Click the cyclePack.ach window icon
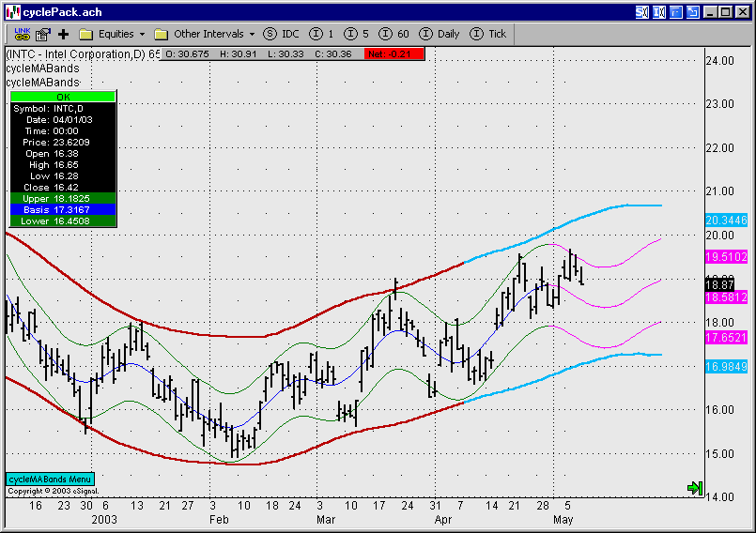The width and height of the screenshot is (756, 533). pyautogui.click(x=13, y=12)
